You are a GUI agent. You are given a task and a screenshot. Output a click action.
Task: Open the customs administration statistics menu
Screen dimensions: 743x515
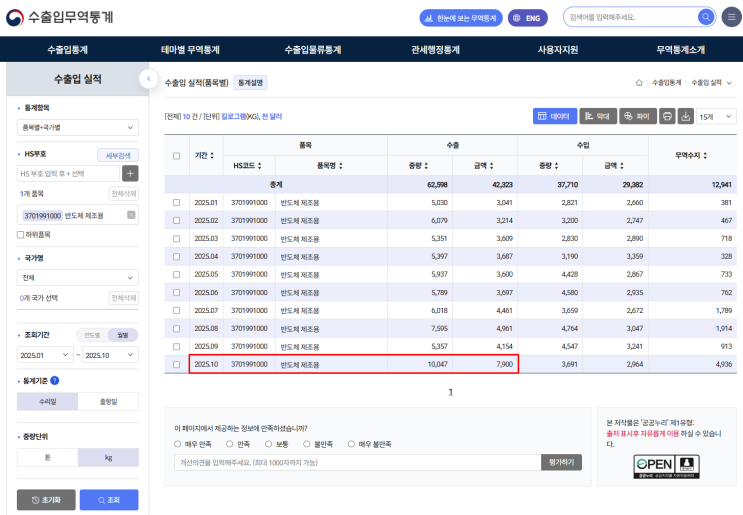point(435,50)
